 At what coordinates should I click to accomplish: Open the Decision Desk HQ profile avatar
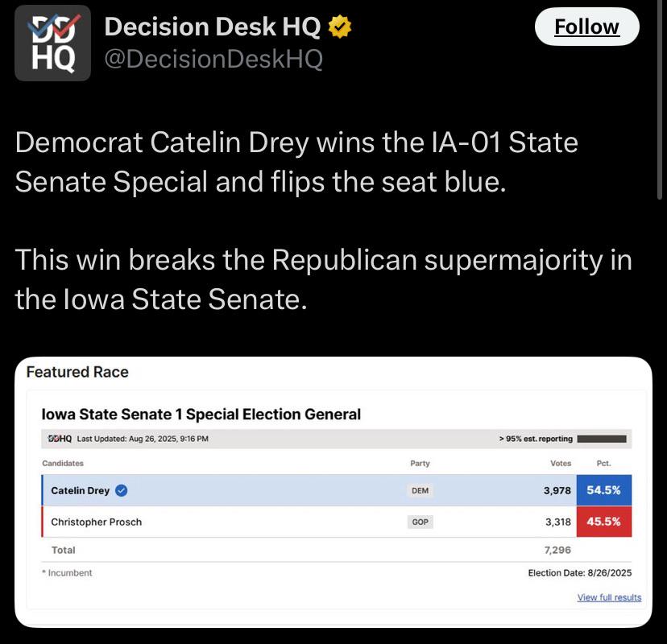click(x=53, y=43)
